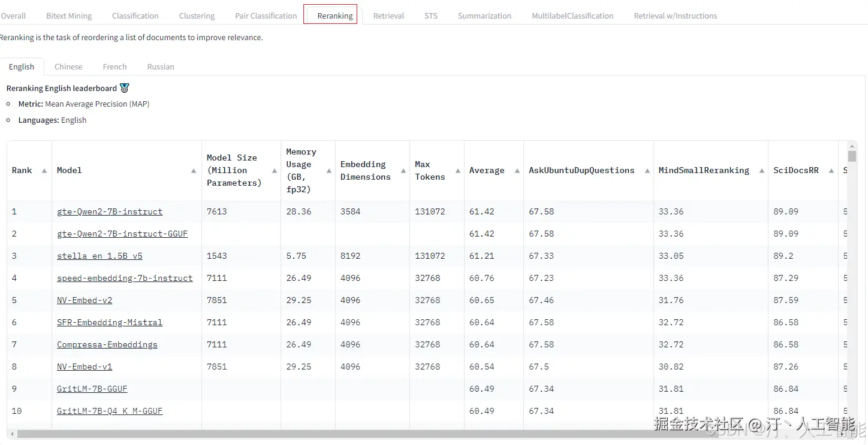Open Retrieval w/Instructions tab
This screenshot has height=445, width=868.
[x=676, y=16]
